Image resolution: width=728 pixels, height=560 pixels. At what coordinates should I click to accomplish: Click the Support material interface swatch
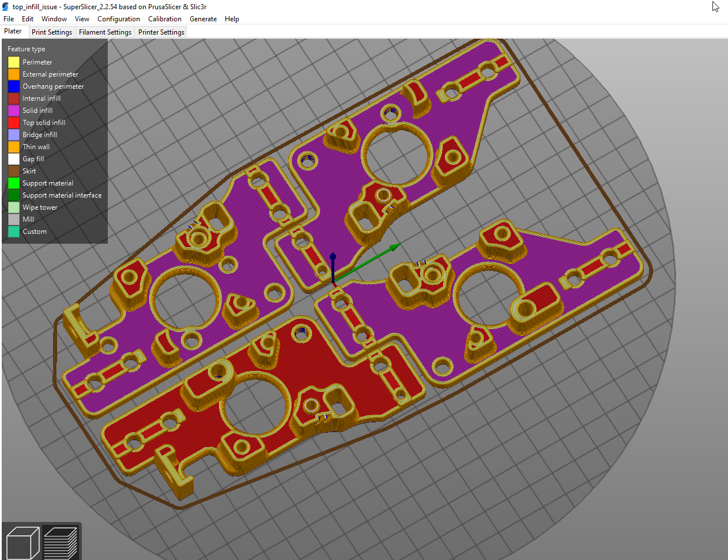pyautogui.click(x=14, y=195)
